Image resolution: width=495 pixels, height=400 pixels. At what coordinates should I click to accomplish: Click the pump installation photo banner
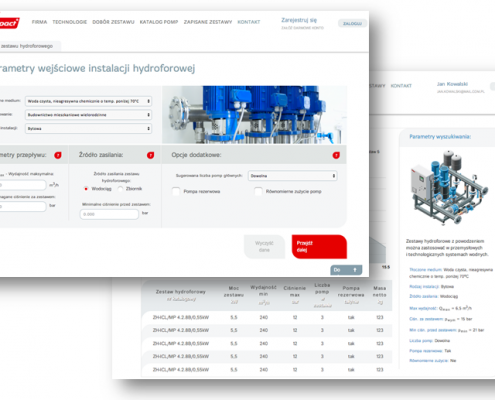(x=254, y=115)
